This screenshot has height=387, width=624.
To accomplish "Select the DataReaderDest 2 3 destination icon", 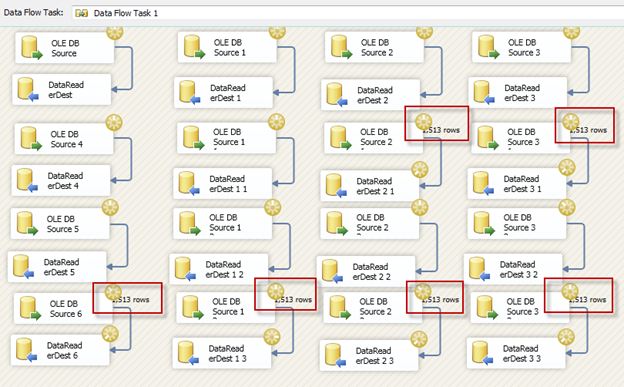I will pos(335,356).
